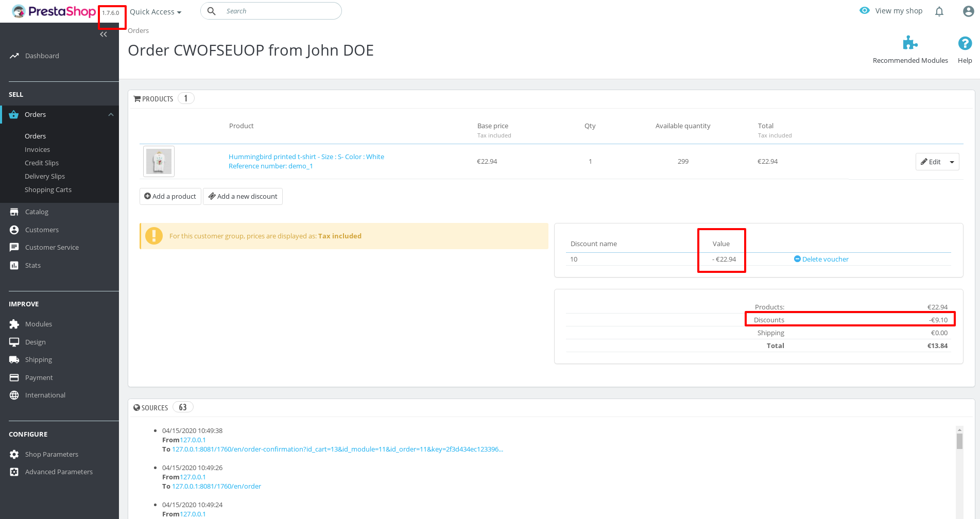Open the employee profile avatar
The image size is (980, 519).
tap(968, 11)
